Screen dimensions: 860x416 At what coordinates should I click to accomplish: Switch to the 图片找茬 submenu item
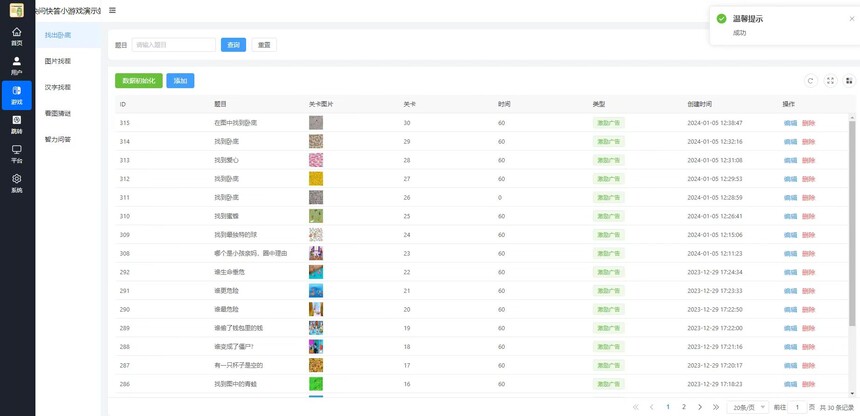(58, 61)
